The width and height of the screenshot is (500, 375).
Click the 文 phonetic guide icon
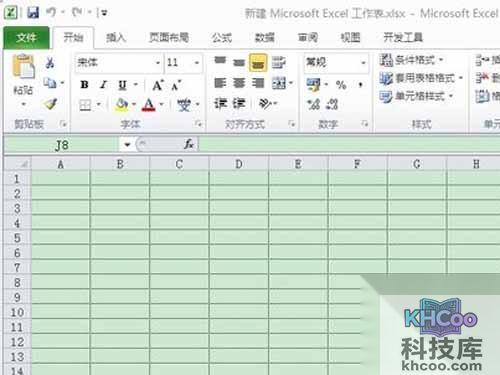[184, 105]
